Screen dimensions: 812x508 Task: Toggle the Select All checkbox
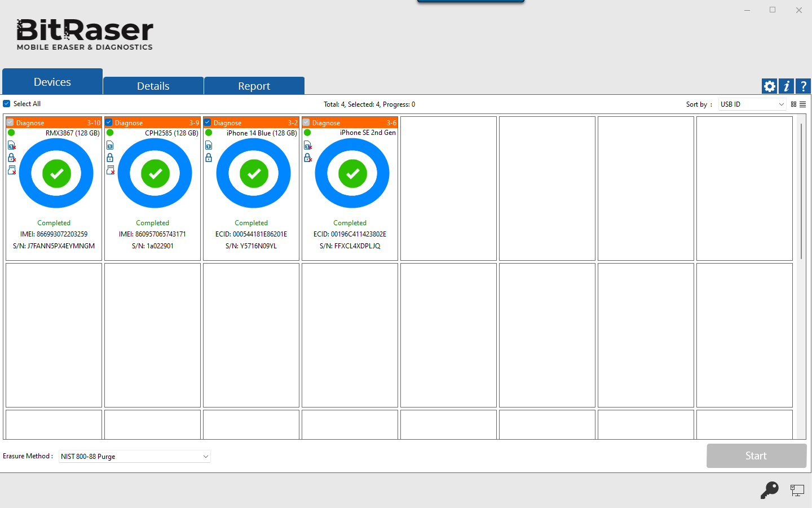pos(7,104)
